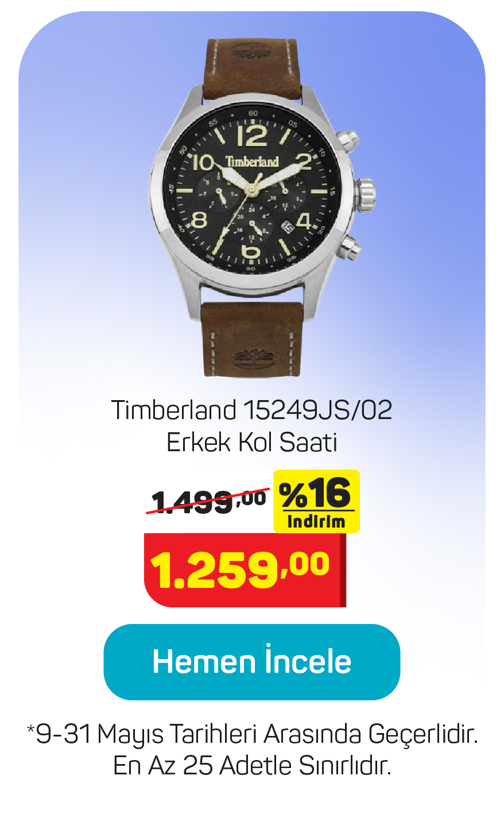Click the date window on the watch dial
This screenshot has height=814, width=504.
tap(288, 226)
